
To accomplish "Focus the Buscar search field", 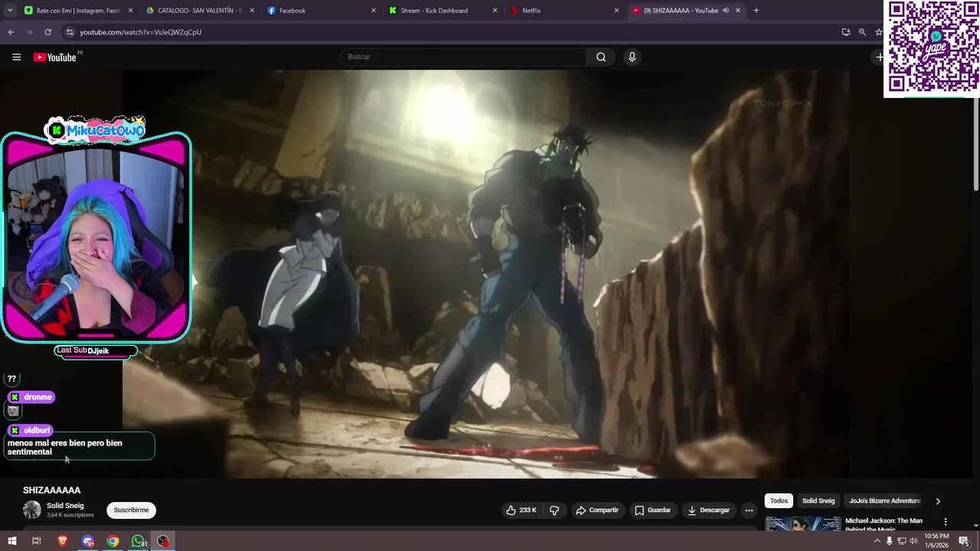I will (463, 57).
